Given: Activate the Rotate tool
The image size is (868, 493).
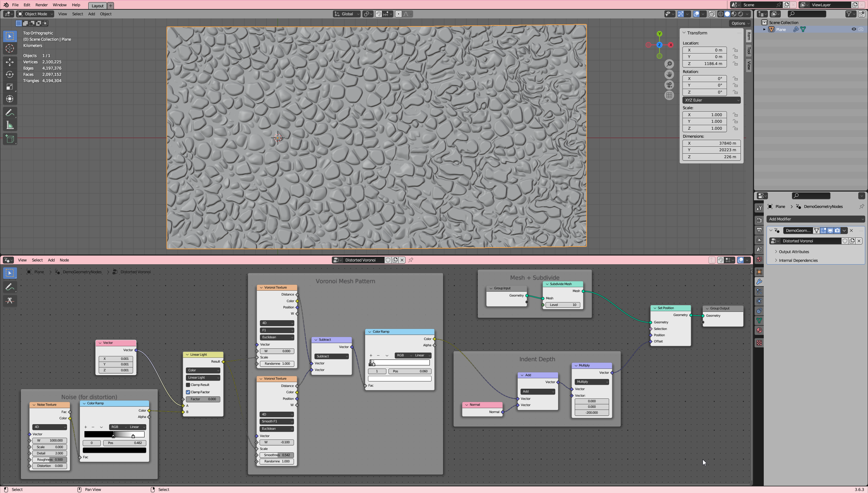Looking at the screenshot, I should pyautogui.click(x=10, y=74).
